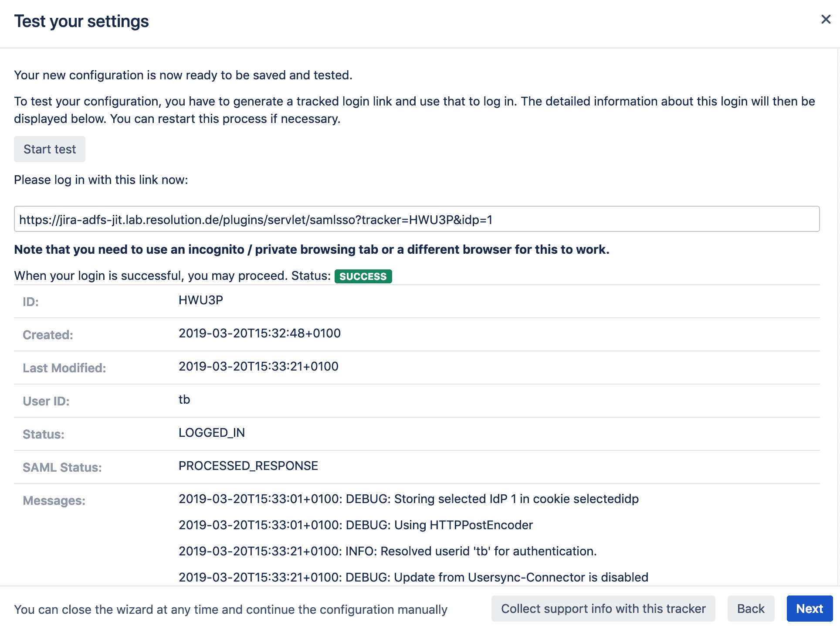This screenshot has width=840, height=626.
Task: Click the Back button
Action: point(751,608)
